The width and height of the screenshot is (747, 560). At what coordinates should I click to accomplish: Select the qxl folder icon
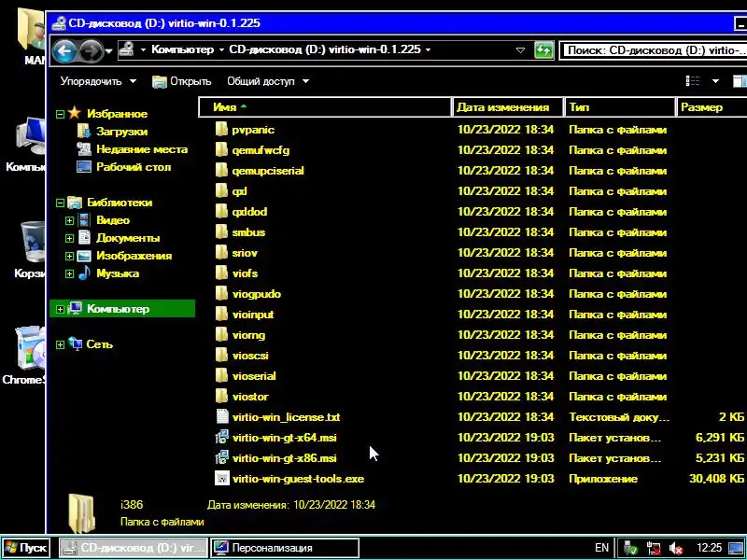[x=221, y=190]
